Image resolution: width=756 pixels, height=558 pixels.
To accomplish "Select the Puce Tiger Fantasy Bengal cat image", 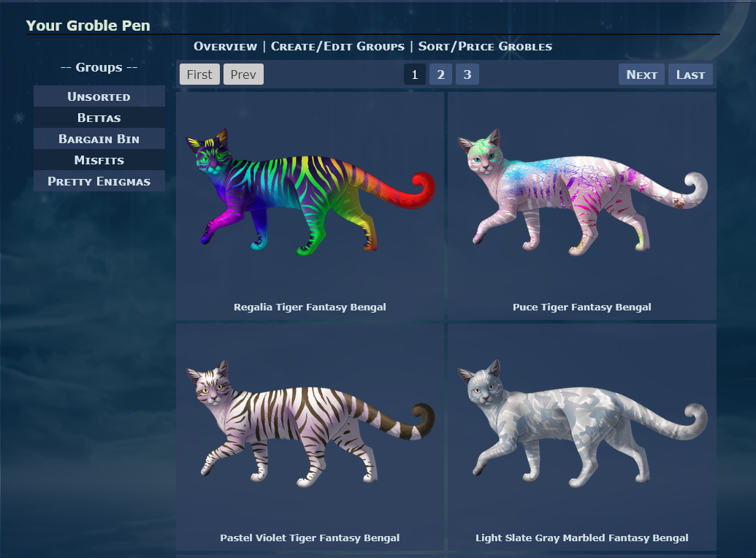I will pos(582,193).
